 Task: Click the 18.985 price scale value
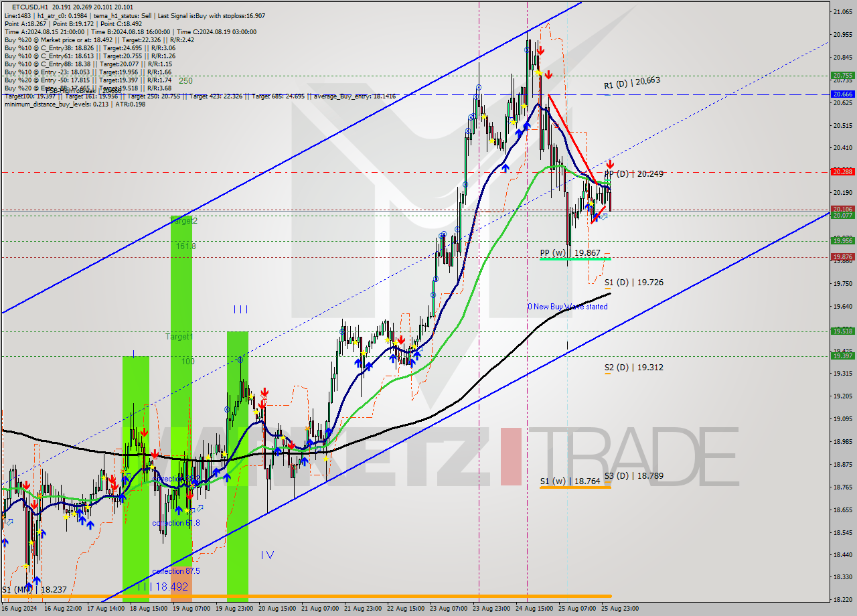coord(843,442)
